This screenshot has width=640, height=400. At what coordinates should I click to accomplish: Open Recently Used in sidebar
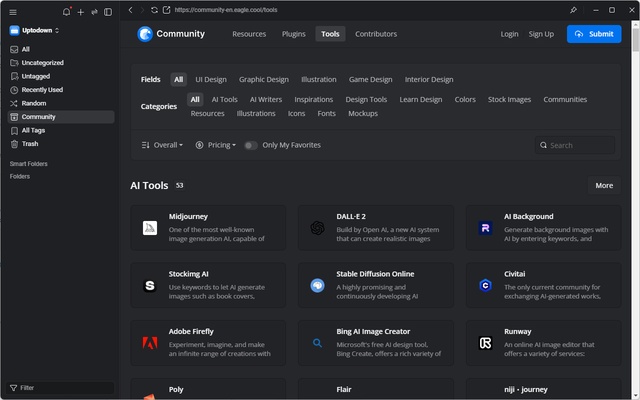(61, 90)
